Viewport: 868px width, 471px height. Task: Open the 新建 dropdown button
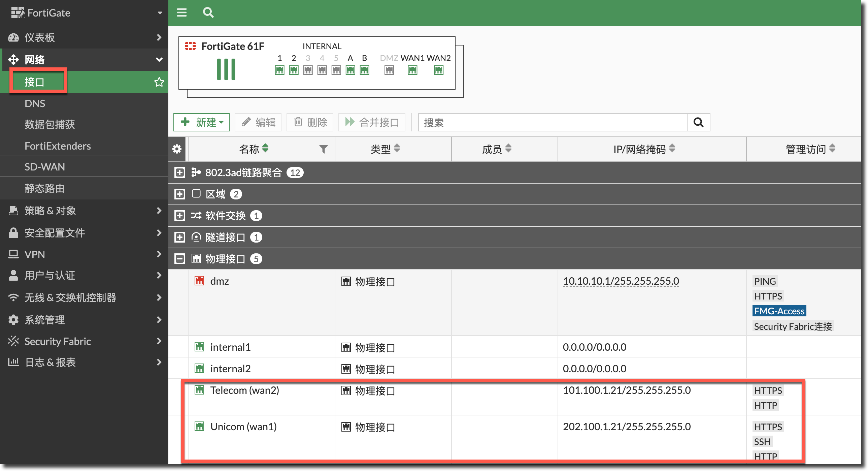[x=201, y=122]
